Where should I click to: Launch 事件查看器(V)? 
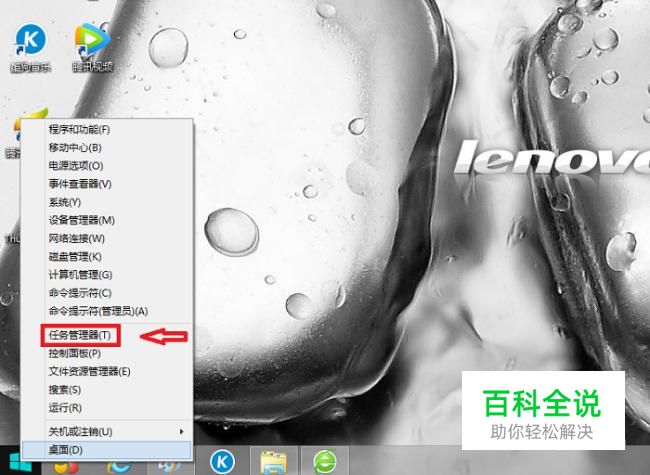click(x=107, y=184)
